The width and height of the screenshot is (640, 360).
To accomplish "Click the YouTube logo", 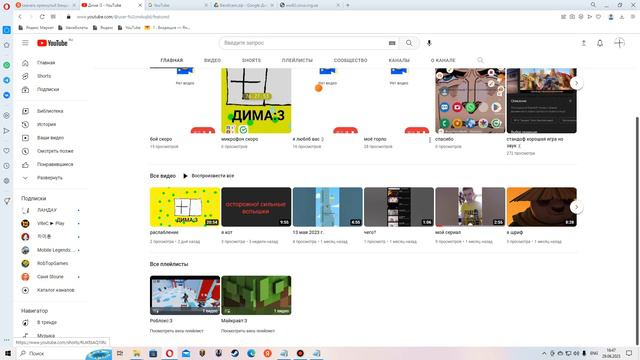I will coord(53,43).
